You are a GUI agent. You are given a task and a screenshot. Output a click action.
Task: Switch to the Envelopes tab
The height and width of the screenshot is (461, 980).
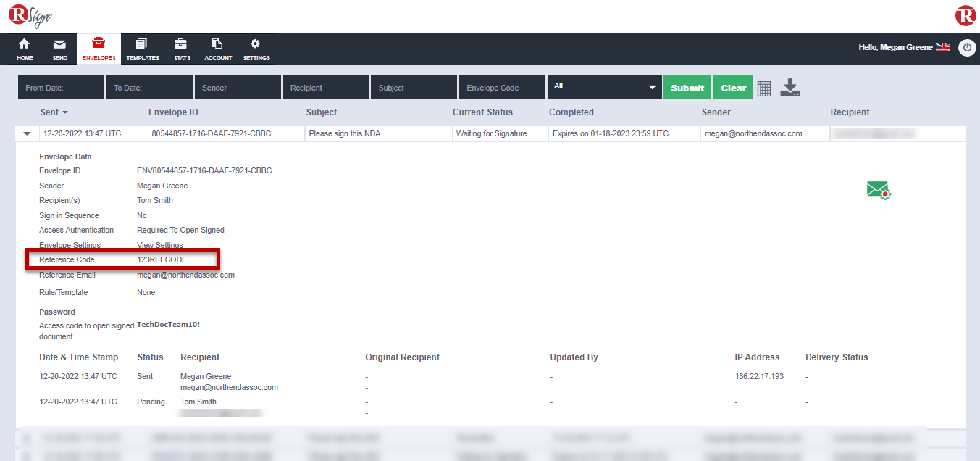(99, 48)
